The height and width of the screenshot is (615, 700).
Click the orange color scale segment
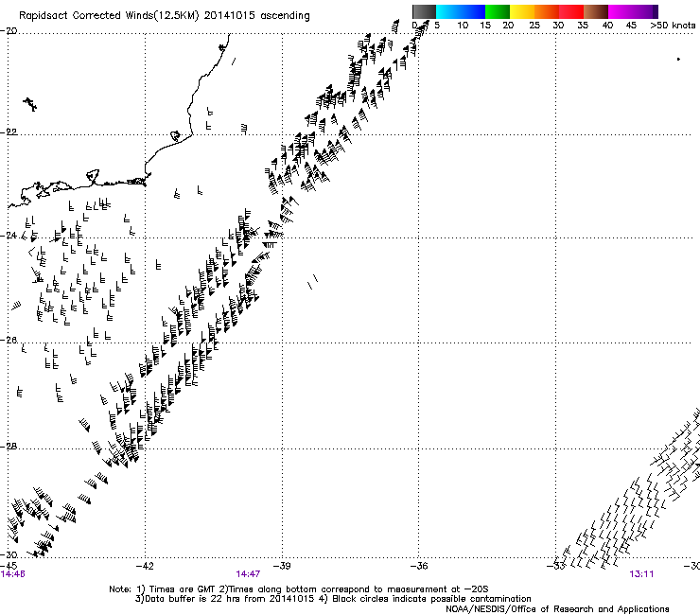point(547,11)
